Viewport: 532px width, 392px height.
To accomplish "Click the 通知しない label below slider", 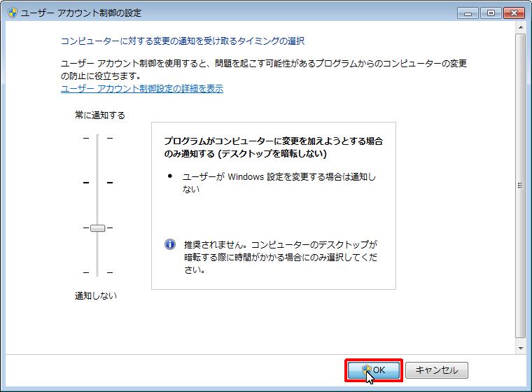I will coord(96,295).
